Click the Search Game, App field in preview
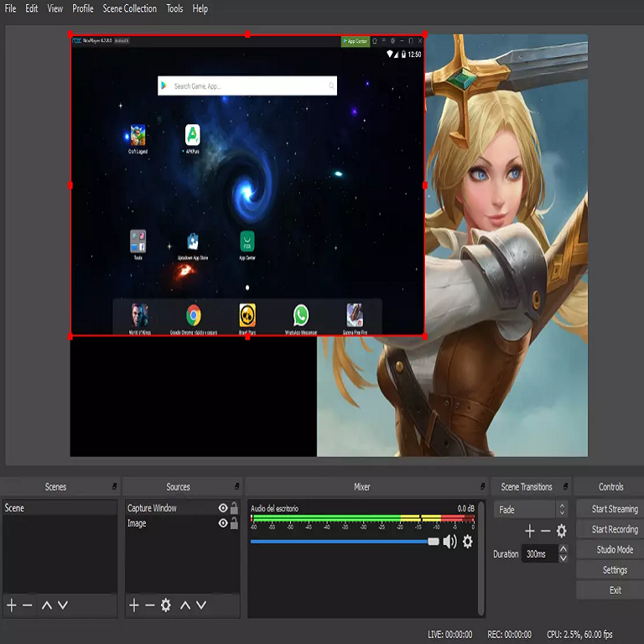This screenshot has height=644, width=644. tap(247, 86)
